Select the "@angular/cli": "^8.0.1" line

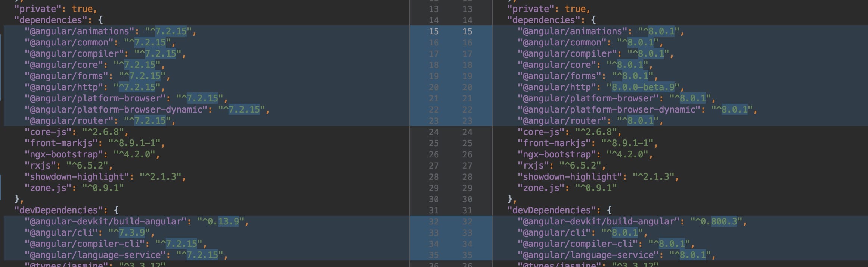click(x=583, y=233)
